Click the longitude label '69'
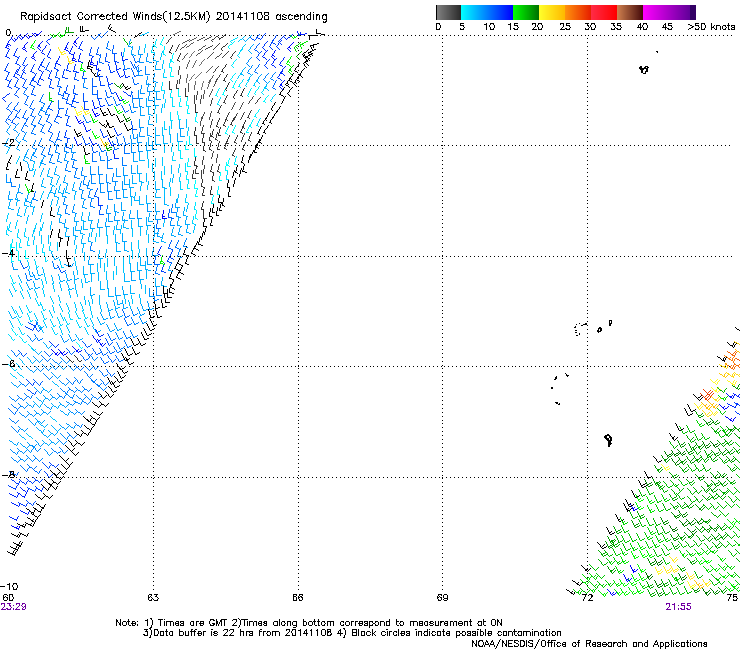 tap(442, 598)
